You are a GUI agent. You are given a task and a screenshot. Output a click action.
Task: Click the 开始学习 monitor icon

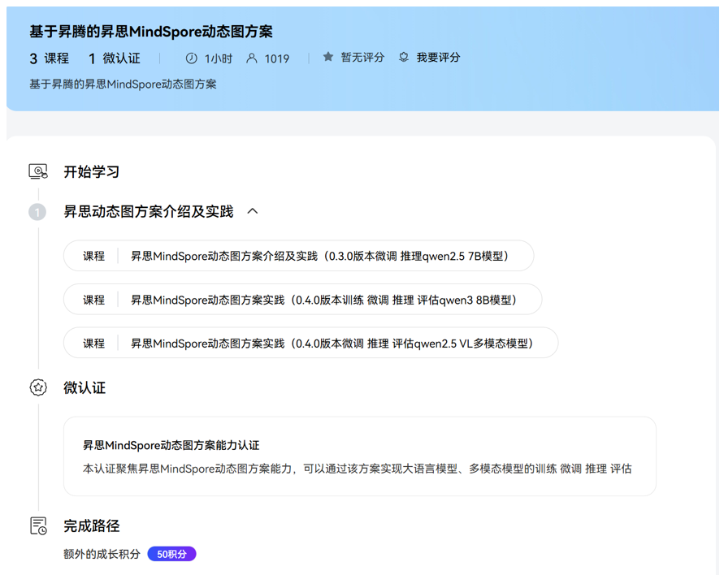pos(38,171)
